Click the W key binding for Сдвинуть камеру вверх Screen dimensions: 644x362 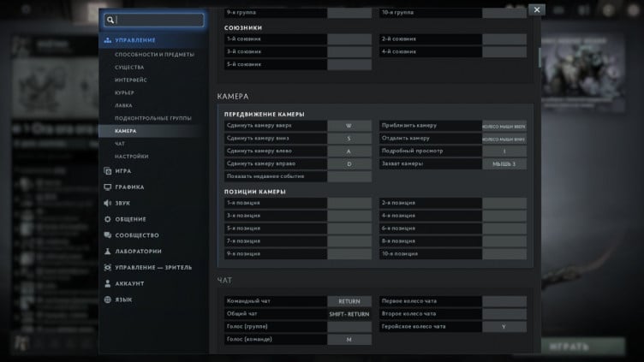(349, 126)
